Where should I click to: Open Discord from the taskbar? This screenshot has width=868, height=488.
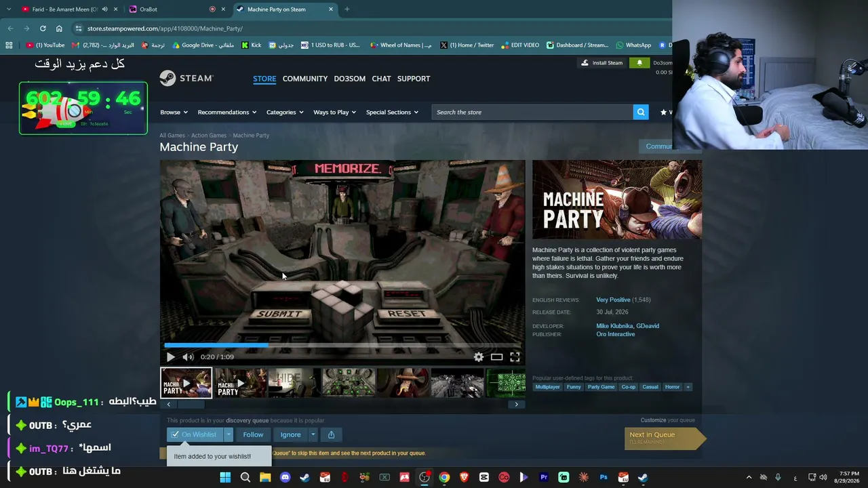(x=285, y=478)
